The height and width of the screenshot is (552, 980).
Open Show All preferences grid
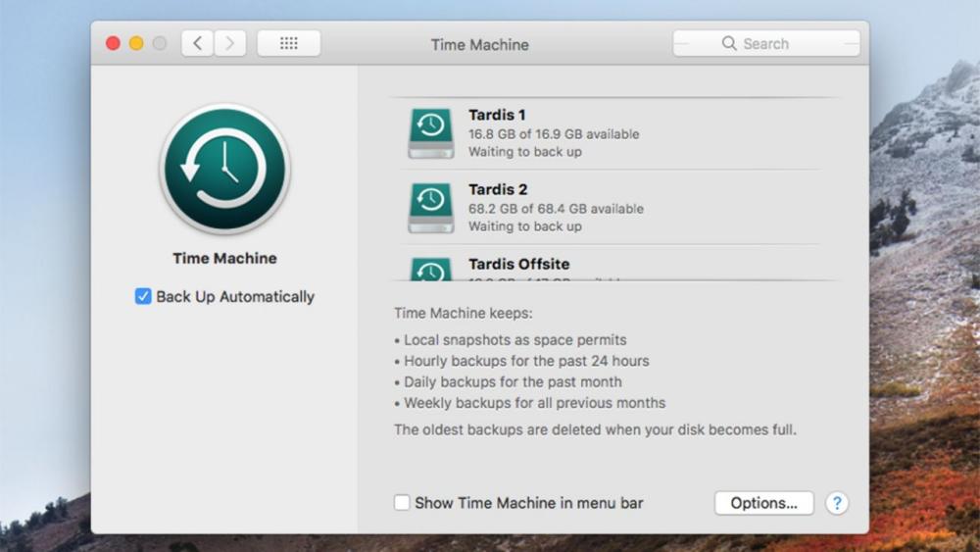pos(288,43)
